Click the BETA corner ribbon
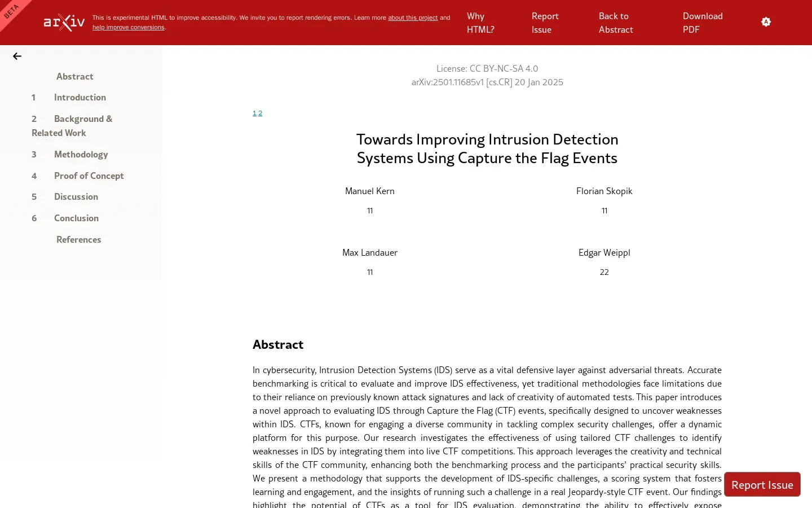Image resolution: width=812 pixels, height=508 pixels. (11, 11)
